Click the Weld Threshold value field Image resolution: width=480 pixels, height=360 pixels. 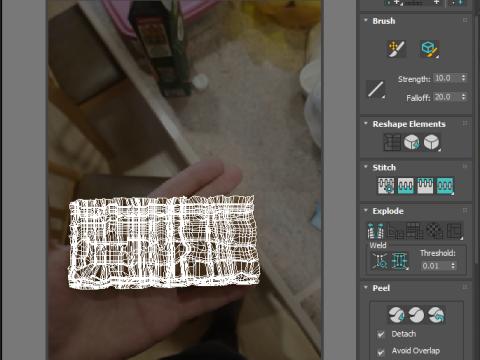[x=435, y=266]
